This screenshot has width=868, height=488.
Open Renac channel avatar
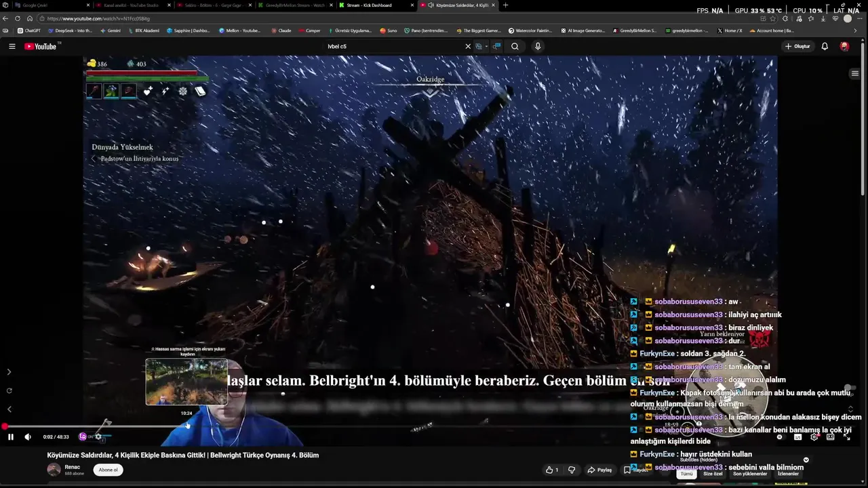(54, 470)
